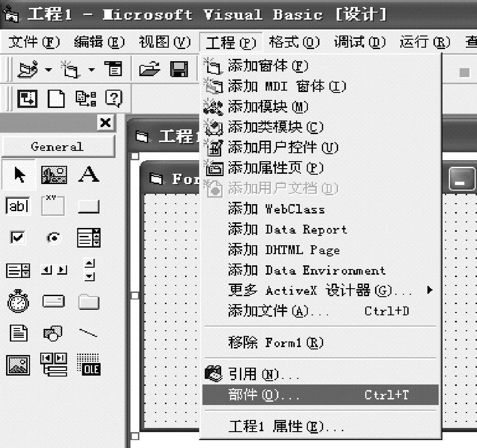Choose 添加 Data Environment entry
Viewport: 477px width, 448px height.
point(320,270)
